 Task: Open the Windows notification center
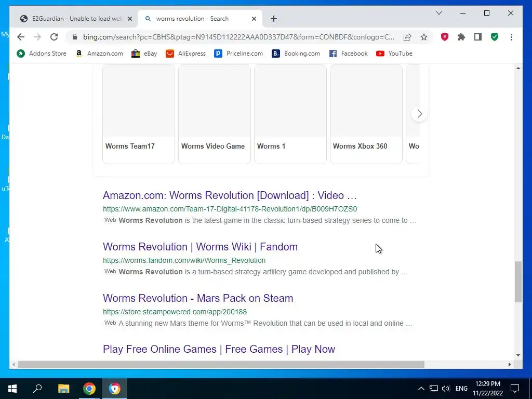click(x=515, y=389)
